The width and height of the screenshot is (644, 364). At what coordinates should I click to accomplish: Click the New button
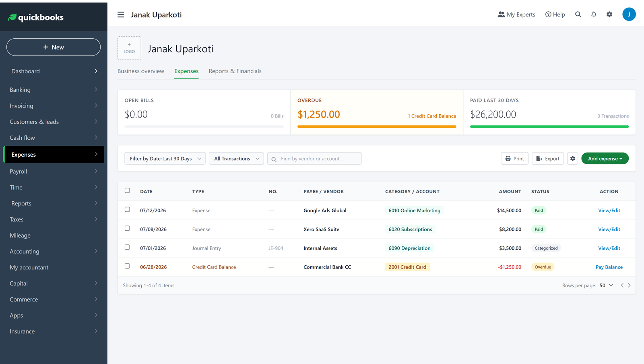click(x=54, y=47)
